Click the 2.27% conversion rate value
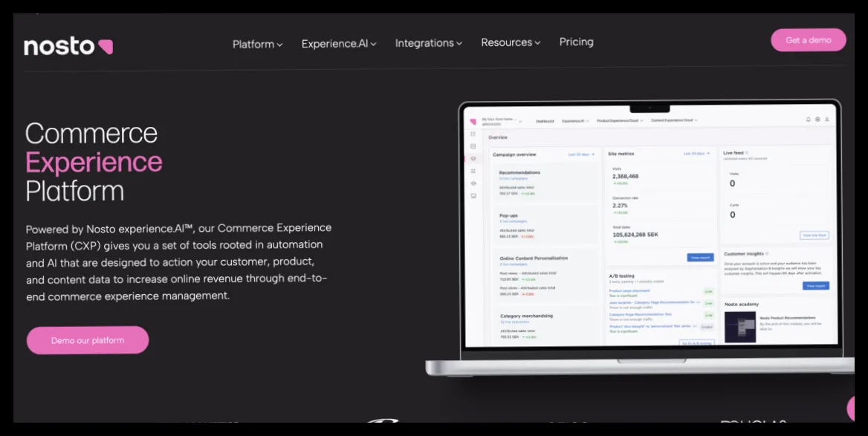868x436 pixels. (x=620, y=205)
